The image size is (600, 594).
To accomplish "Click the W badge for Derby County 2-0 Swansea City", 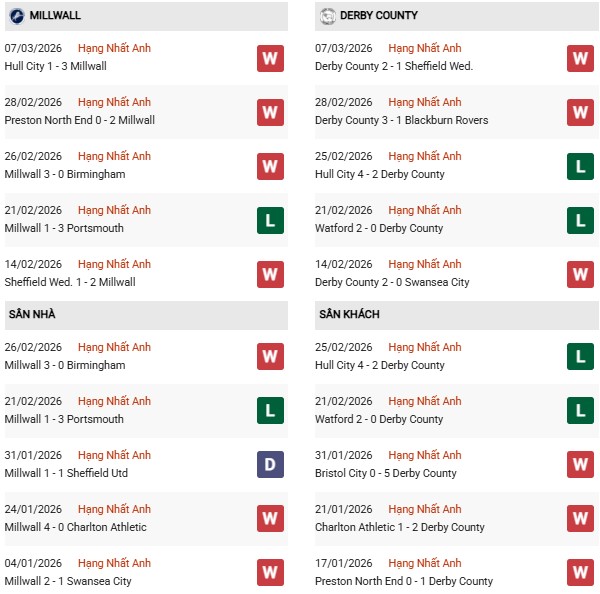I will tap(581, 274).
